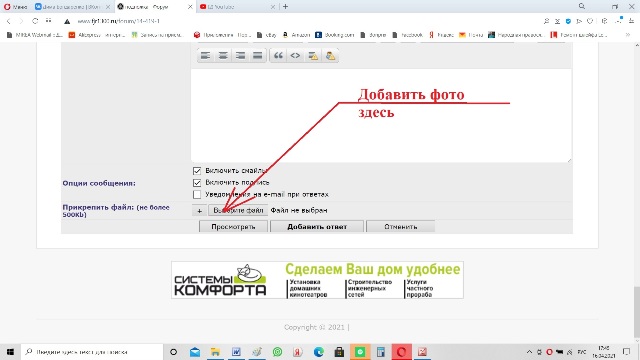The height and width of the screenshot is (360, 640).
Task: Click the 'Просмотреть' preview button
Action: tap(233, 227)
